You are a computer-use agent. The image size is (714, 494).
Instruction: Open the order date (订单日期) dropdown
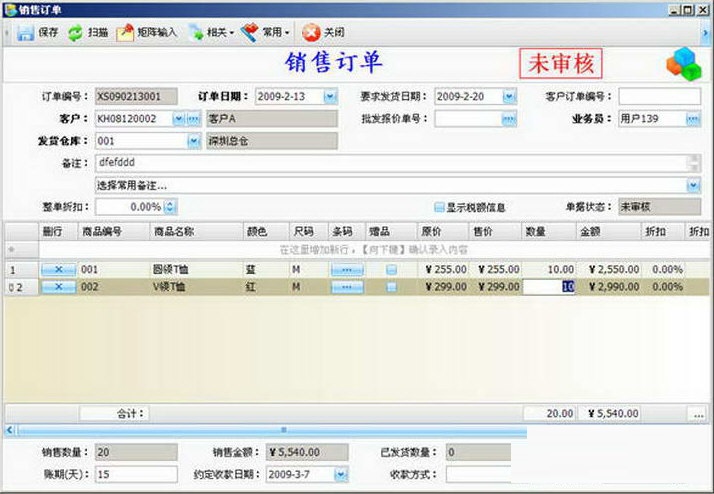330,97
